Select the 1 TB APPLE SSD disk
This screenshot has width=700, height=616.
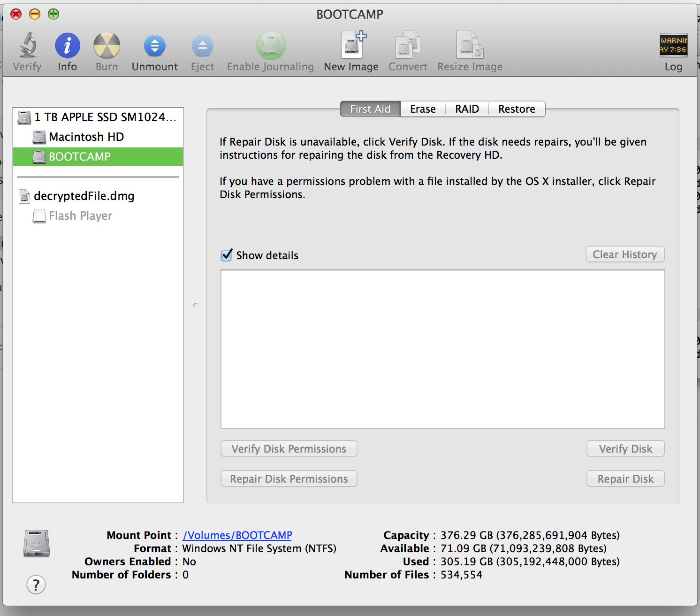[98, 117]
